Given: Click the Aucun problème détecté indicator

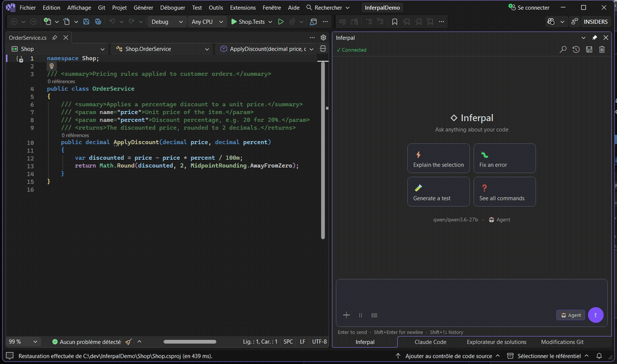Looking at the screenshot, I should click(x=86, y=342).
